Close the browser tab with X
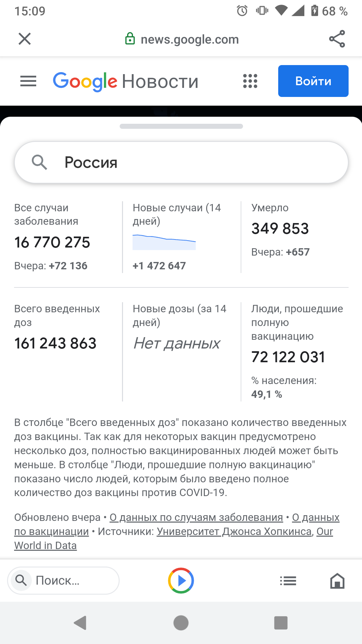The image size is (362, 644). pos(25,39)
